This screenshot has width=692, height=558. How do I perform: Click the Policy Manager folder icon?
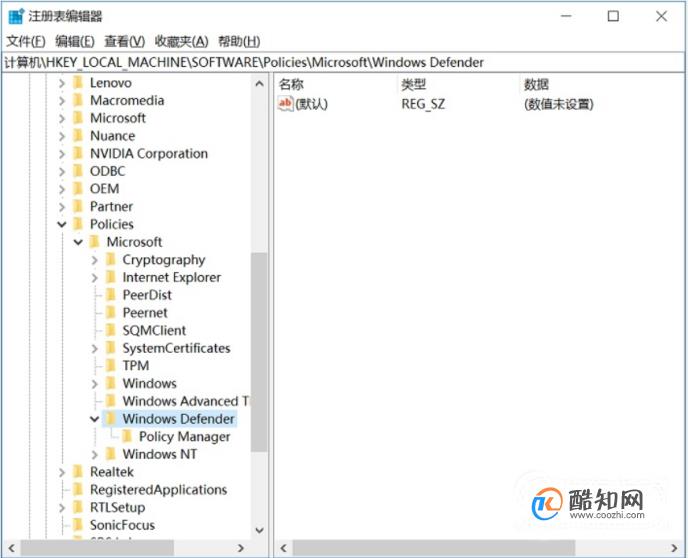127,436
